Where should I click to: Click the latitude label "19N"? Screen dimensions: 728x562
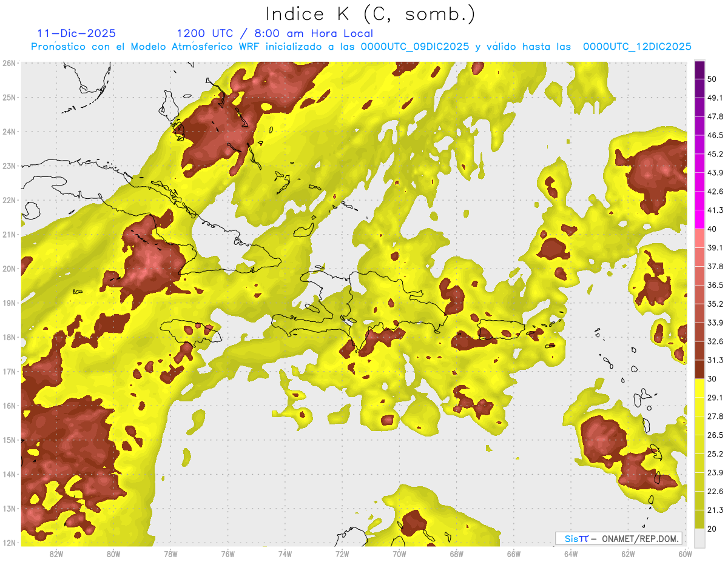9,303
